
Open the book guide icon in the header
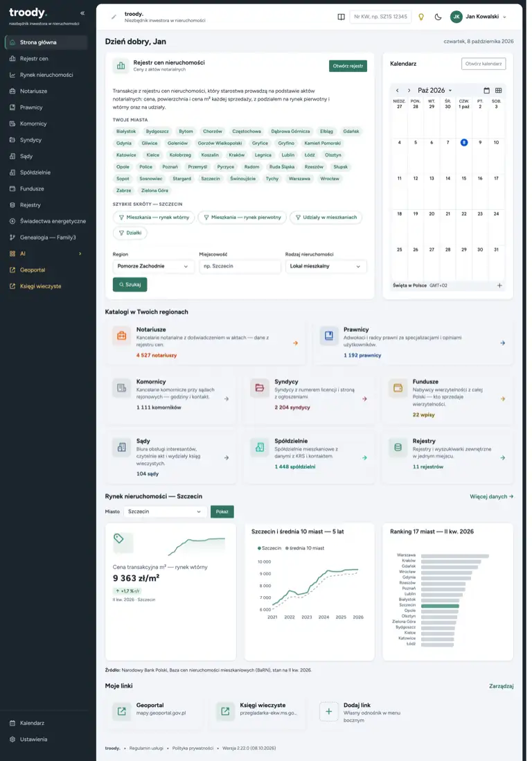coord(342,17)
